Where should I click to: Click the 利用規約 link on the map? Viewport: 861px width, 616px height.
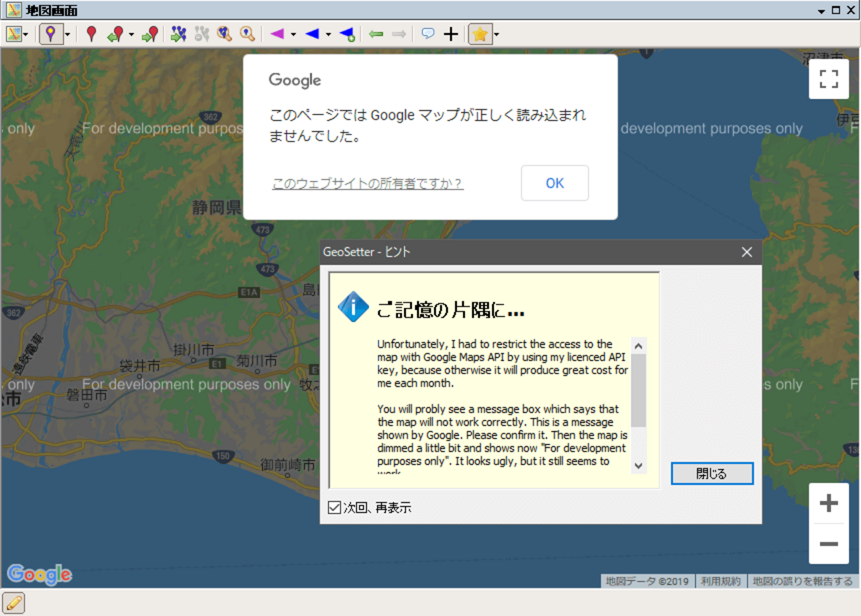[x=721, y=581]
